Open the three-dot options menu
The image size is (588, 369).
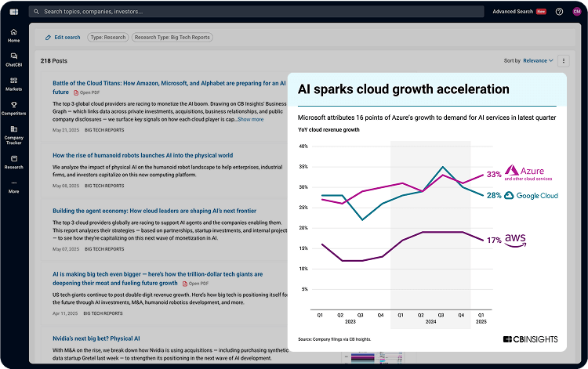563,60
